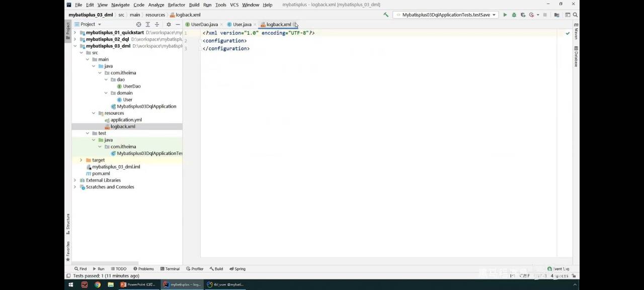Open the TODO tool window
The image size is (644, 290).
coord(118,269)
